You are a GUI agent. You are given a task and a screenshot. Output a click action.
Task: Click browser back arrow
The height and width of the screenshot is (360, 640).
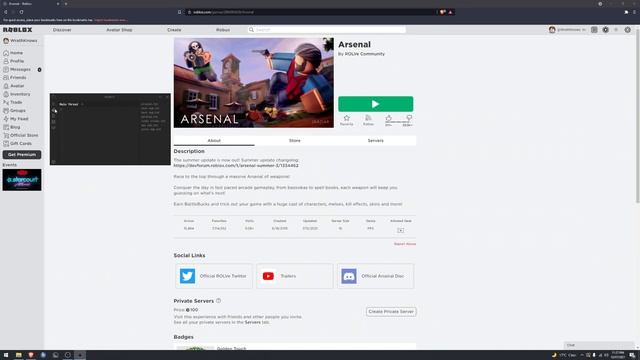(6, 12)
